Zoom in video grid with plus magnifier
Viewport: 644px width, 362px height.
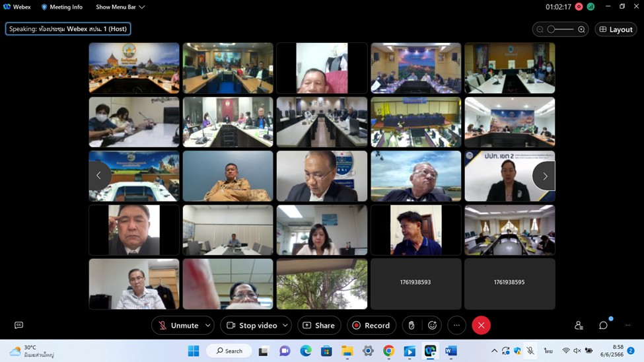[x=581, y=29]
